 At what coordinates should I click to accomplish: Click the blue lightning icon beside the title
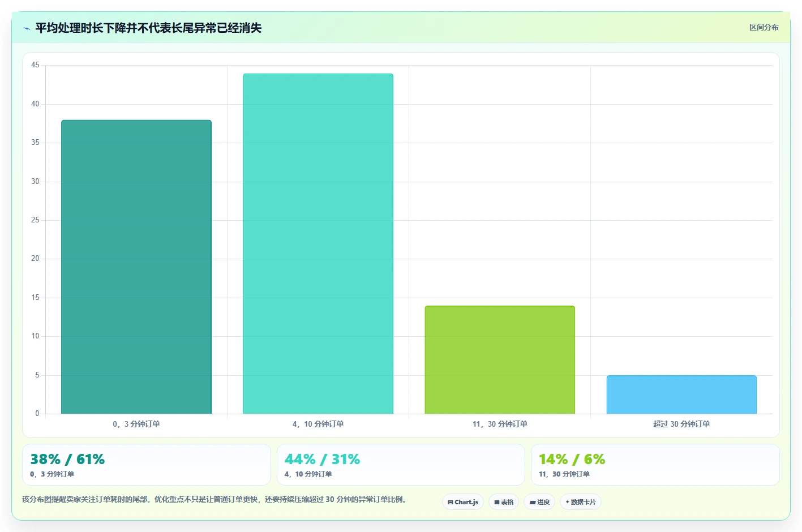click(27, 28)
